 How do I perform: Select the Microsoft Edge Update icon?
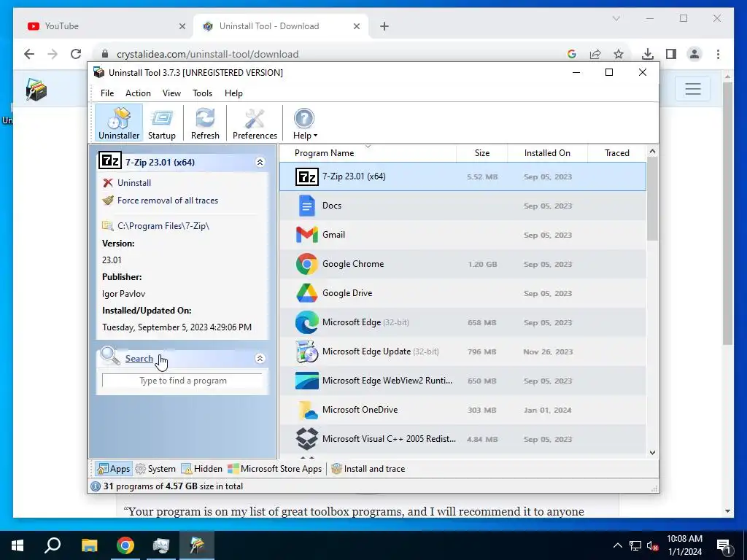[x=307, y=351]
